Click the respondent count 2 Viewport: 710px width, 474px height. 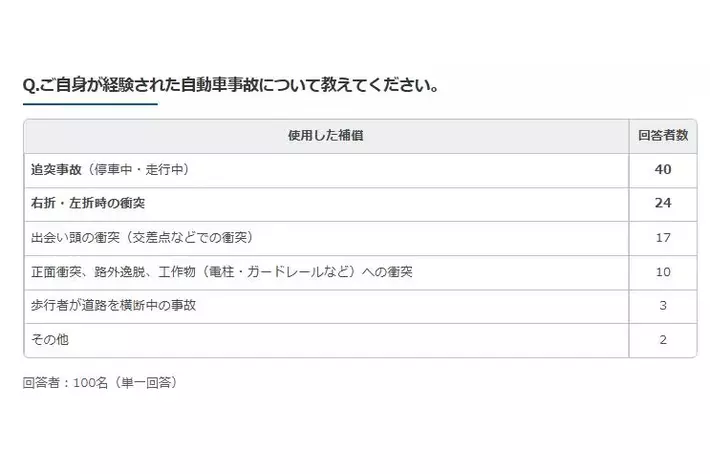[662, 340]
